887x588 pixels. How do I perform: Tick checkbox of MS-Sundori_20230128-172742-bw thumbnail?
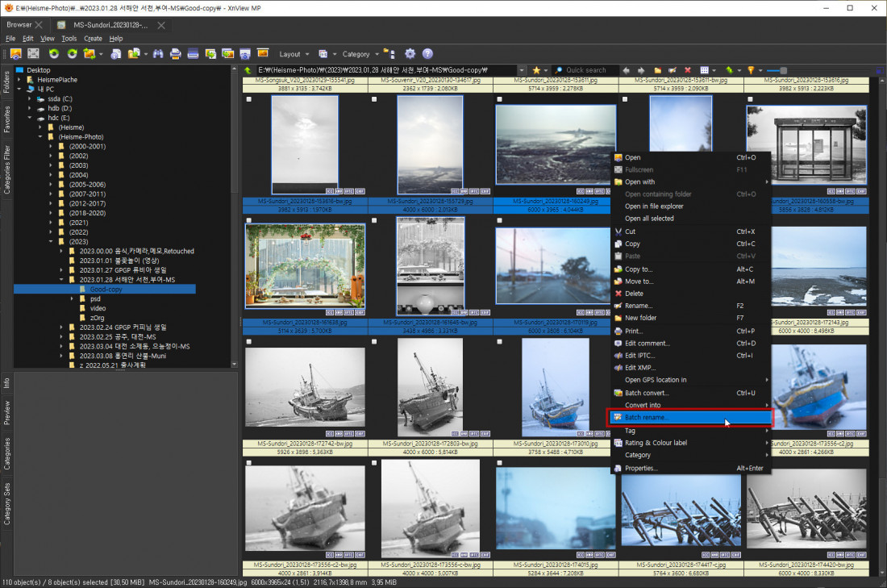pos(249,342)
